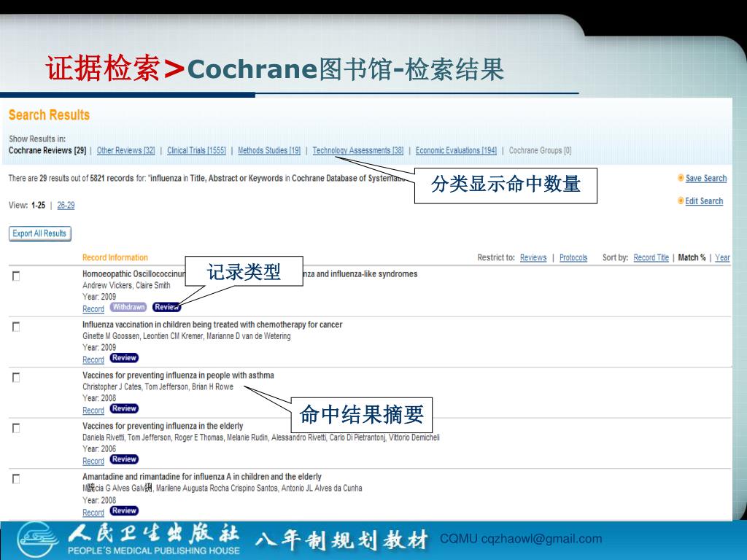
Task: Open the Record link for the Homoeopathic entry
Action: (93, 309)
